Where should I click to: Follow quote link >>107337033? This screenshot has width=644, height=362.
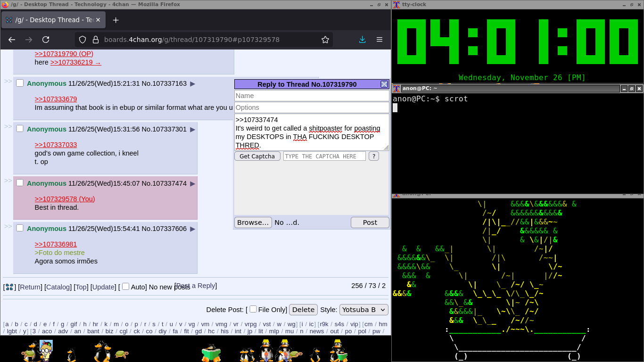click(56, 145)
